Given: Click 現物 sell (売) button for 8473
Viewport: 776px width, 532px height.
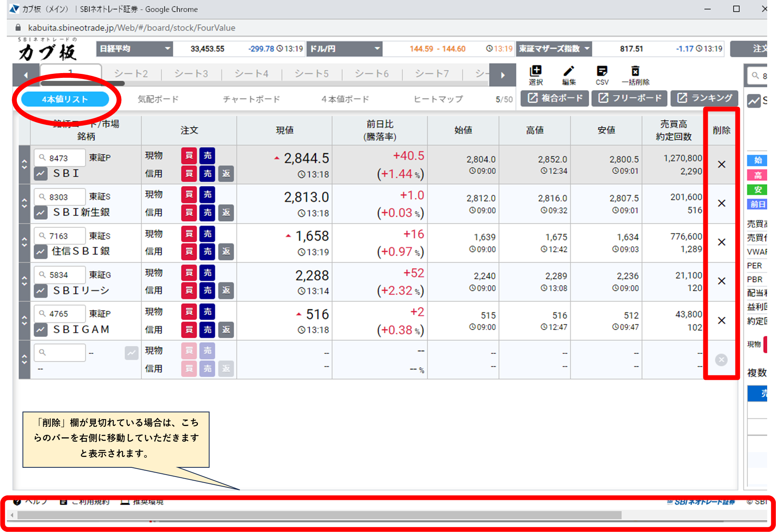Looking at the screenshot, I should tap(207, 155).
